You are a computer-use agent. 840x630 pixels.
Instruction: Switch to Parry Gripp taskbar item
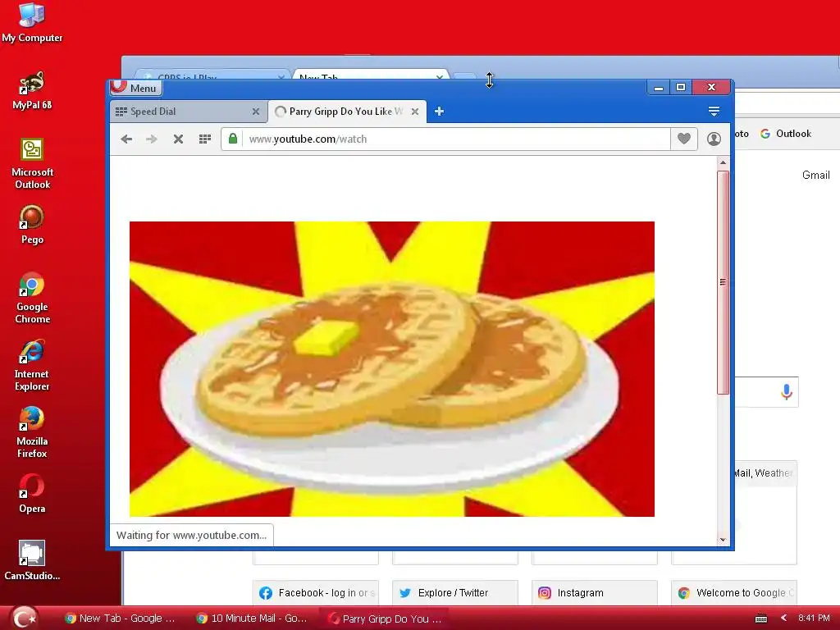tap(384, 619)
